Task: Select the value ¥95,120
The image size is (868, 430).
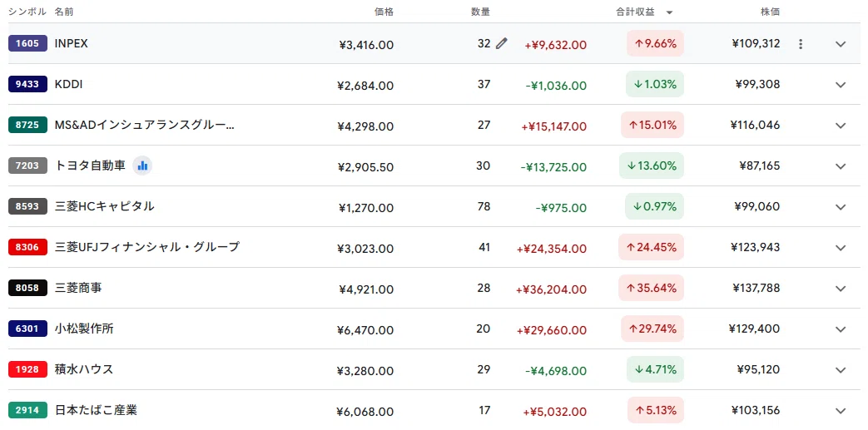Action: tap(758, 369)
